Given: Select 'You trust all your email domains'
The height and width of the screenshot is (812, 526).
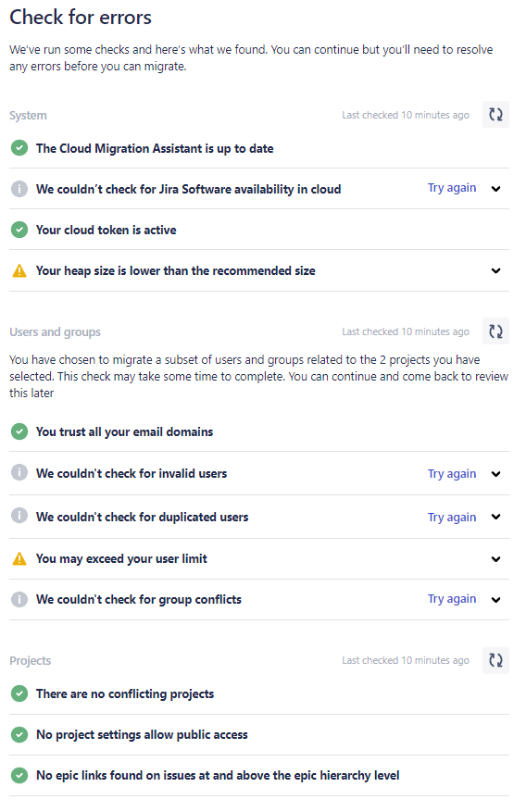Looking at the screenshot, I should point(124,431).
